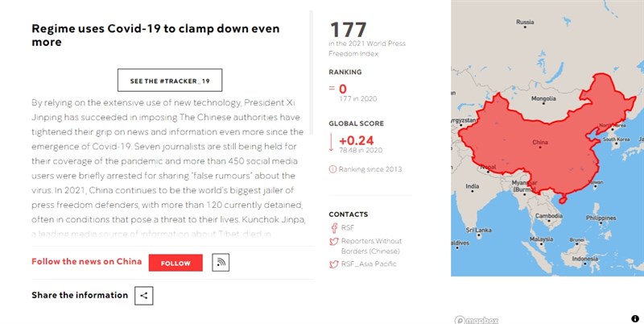Click the RSS feed icon
This screenshot has width=644, height=324.
click(221, 262)
